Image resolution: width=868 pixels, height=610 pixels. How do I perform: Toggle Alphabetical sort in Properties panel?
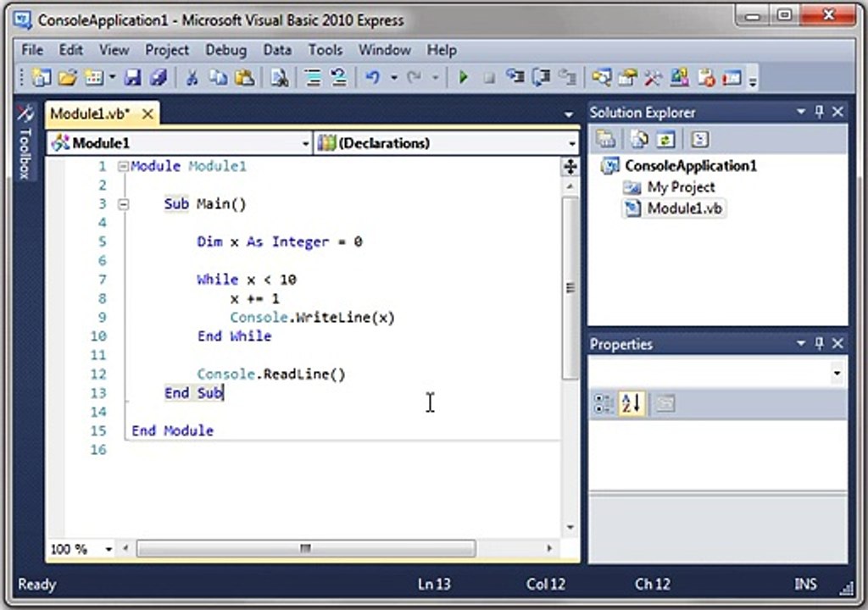631,403
